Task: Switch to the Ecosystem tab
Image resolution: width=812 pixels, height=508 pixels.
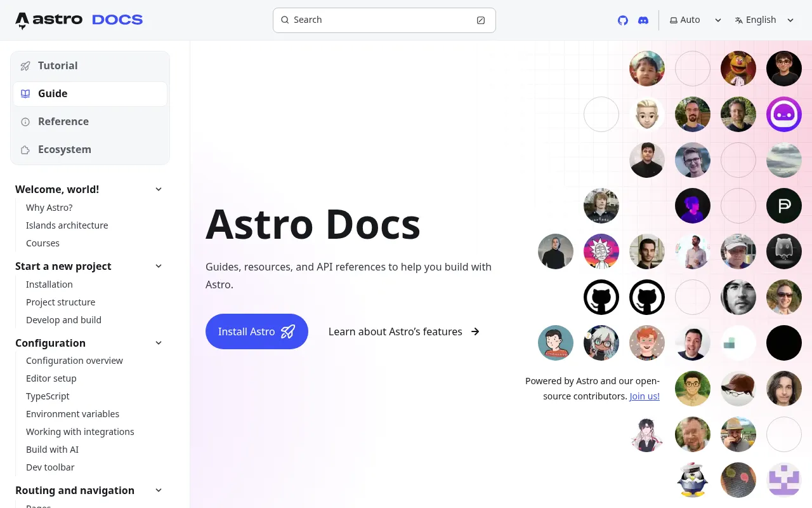Action: [x=90, y=150]
